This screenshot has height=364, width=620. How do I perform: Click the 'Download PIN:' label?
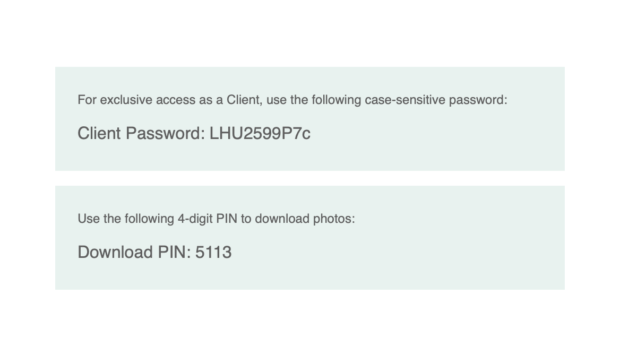click(134, 252)
